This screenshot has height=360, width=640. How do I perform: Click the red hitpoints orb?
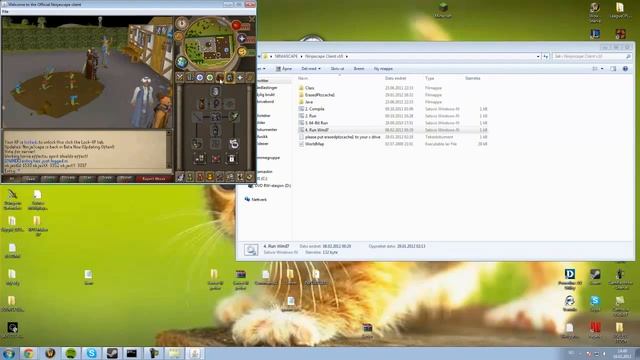tap(236, 25)
